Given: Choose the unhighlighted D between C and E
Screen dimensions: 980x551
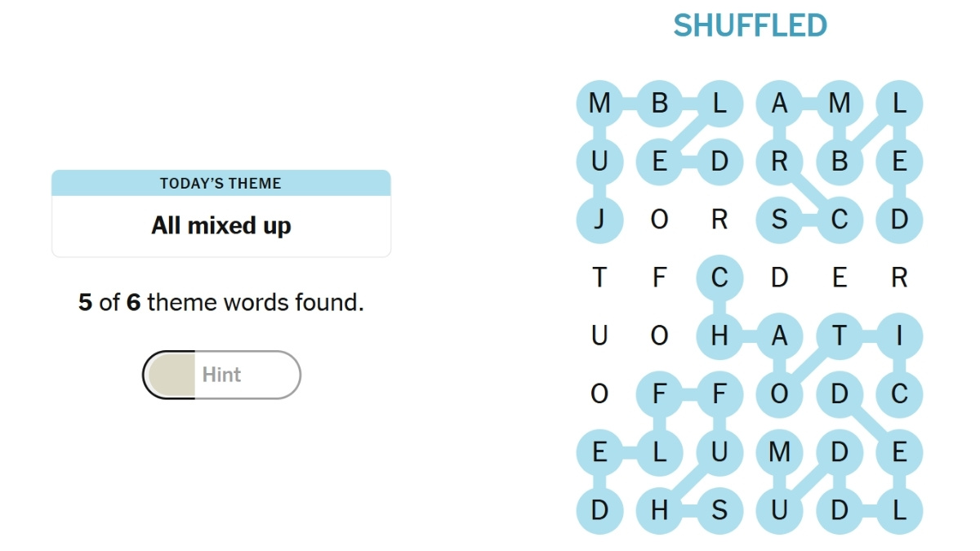Looking at the screenshot, I should click(779, 278).
